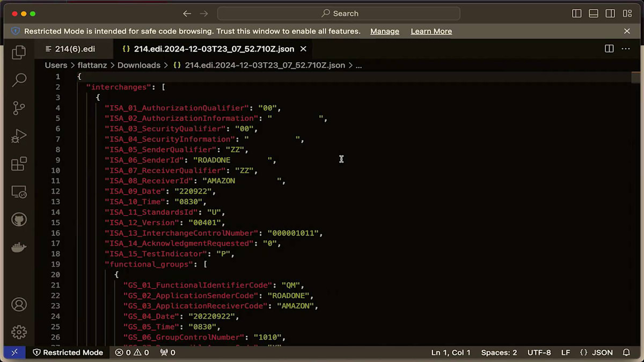
Task: Click Ln 1, Col 1 in status bar
Action: click(451, 352)
